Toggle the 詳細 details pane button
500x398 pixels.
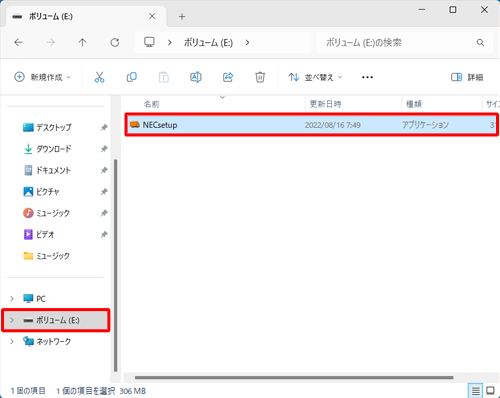(467, 77)
